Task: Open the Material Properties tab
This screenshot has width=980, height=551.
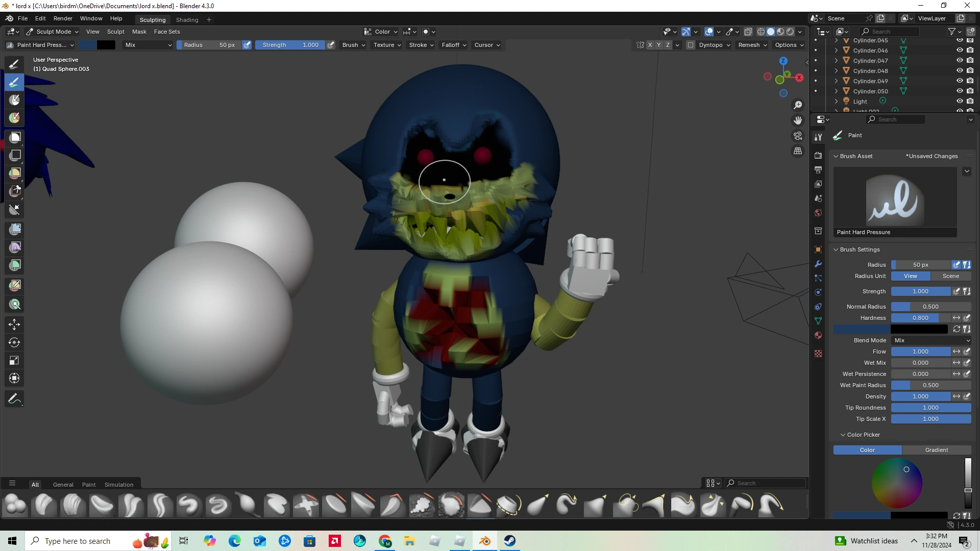Action: 818,335
